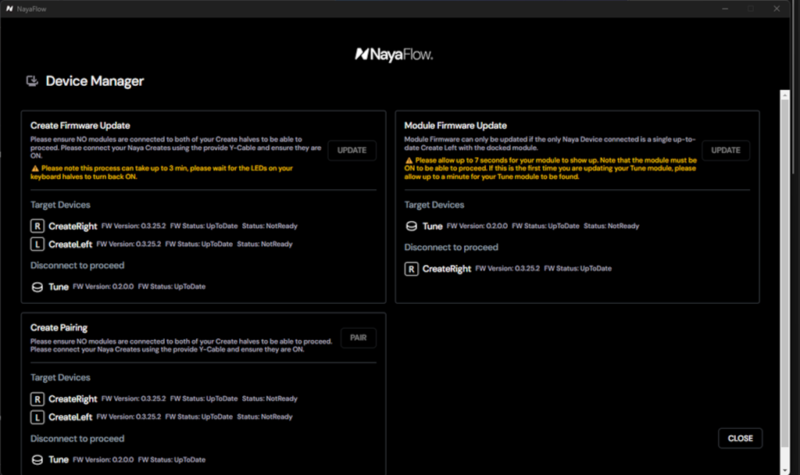Click 'FW Version: 0.3.25.2' of CreateRight in Module Firmware Update
800x475 pixels.
(x=508, y=268)
